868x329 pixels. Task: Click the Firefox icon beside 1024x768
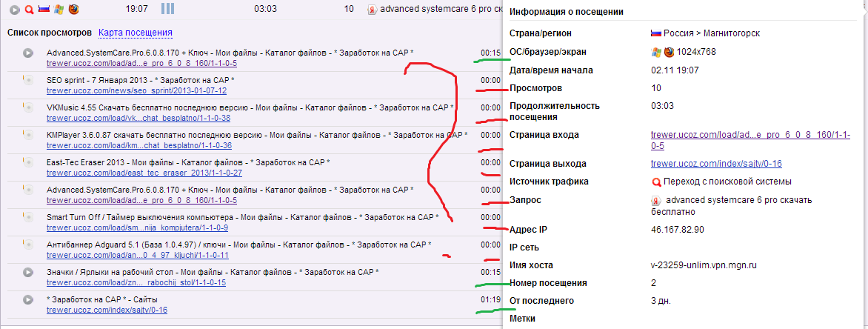pyautogui.click(x=670, y=53)
